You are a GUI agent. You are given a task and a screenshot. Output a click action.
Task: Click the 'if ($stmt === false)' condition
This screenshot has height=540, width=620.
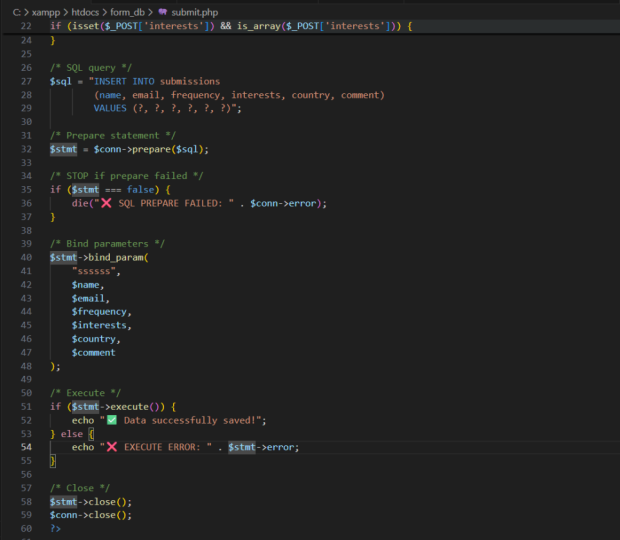(x=110, y=190)
